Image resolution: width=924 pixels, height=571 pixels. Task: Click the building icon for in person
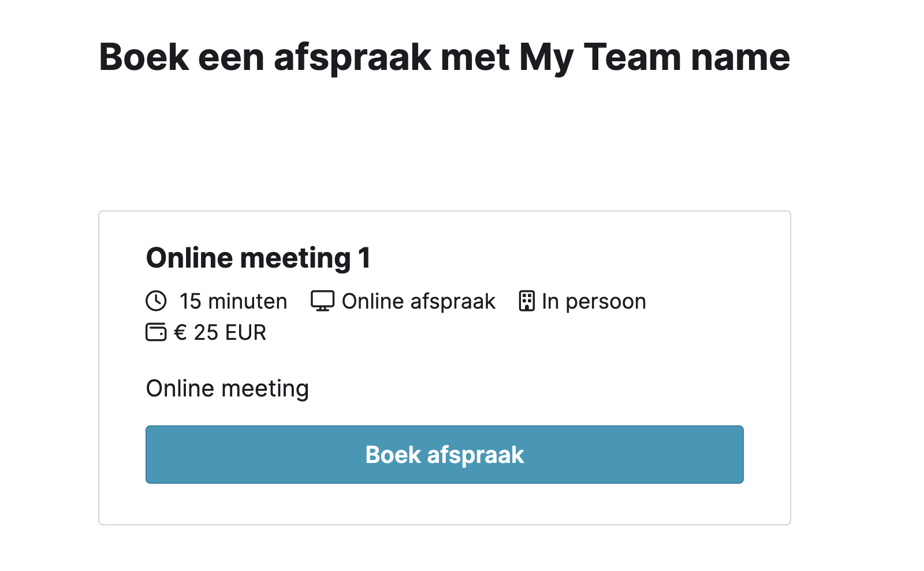coord(527,301)
